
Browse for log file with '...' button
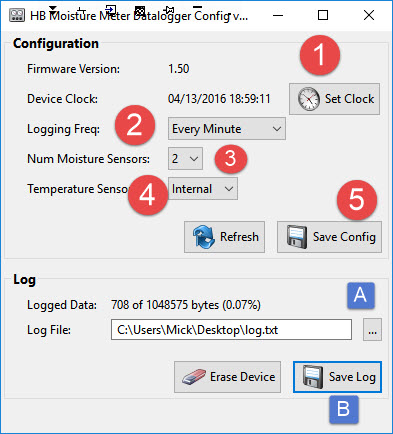point(372,330)
